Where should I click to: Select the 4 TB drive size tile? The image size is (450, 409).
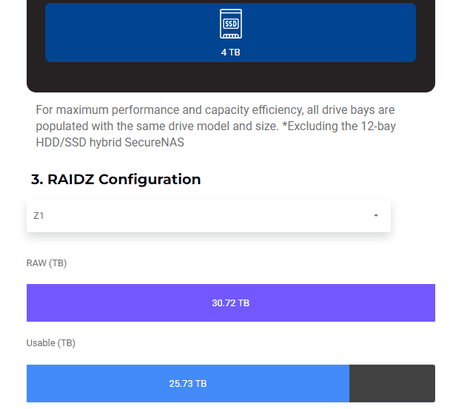[x=230, y=32]
